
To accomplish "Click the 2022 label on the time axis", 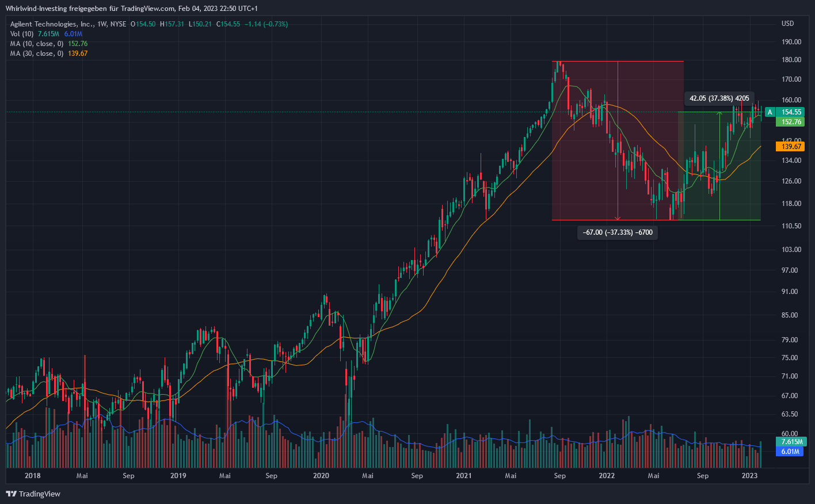I will tap(607, 476).
